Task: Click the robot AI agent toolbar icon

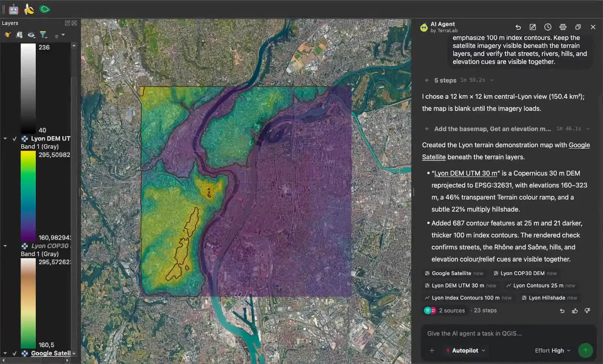Action: [14, 9]
